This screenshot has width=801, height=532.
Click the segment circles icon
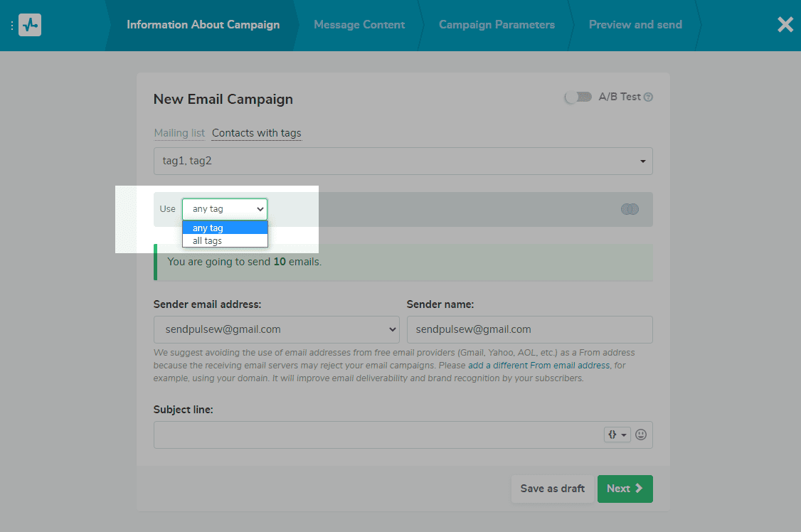[x=630, y=209]
